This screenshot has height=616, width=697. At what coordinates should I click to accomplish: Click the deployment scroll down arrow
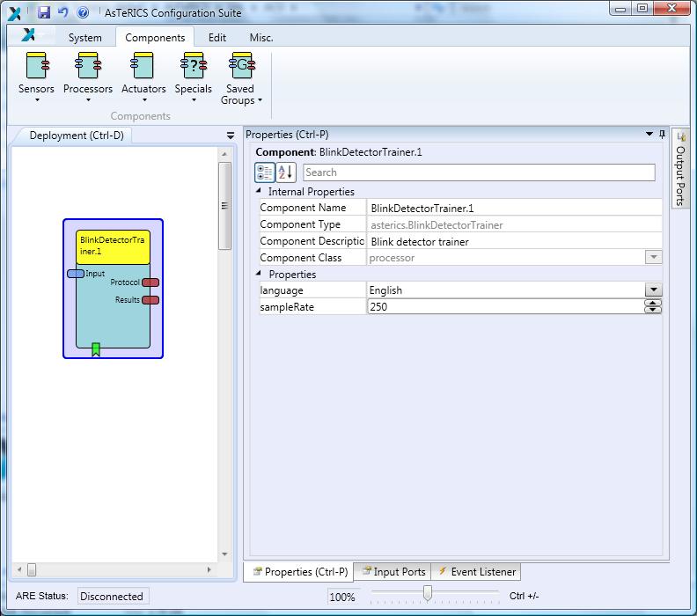(x=224, y=554)
